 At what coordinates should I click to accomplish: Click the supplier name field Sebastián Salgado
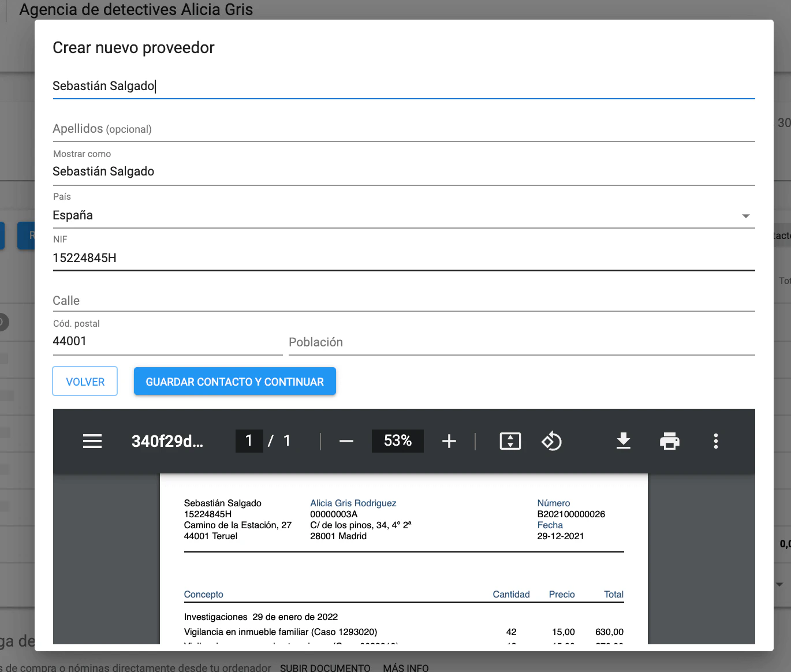point(403,86)
